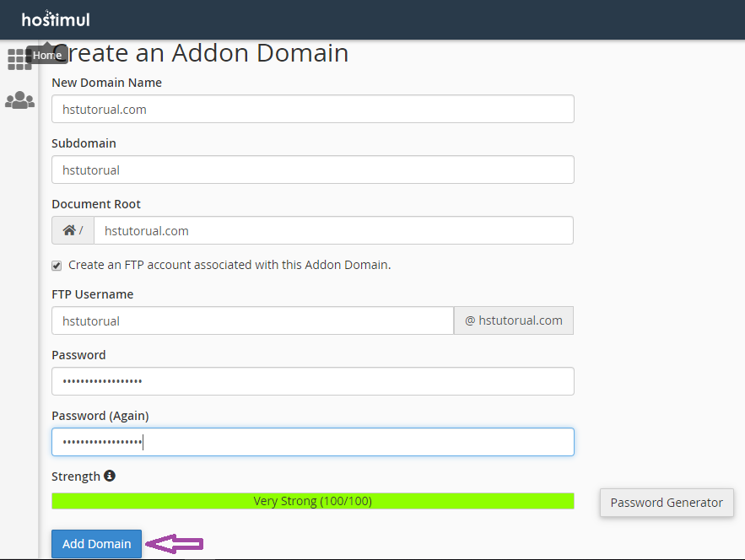Open User Manager from sidebar people icon
The width and height of the screenshot is (745, 560).
[19, 101]
